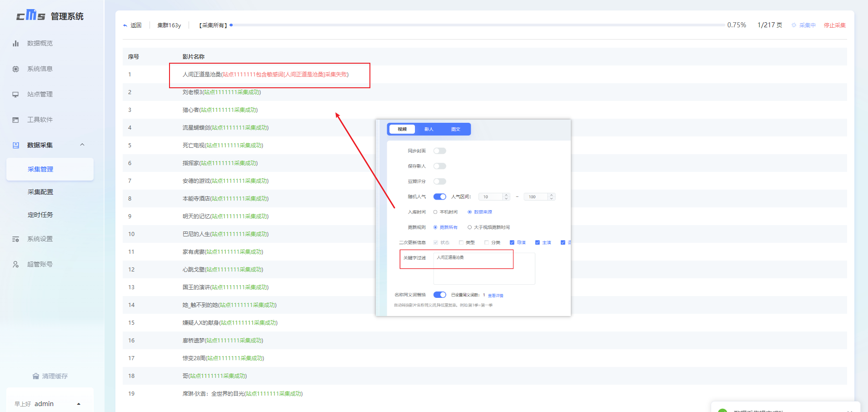Screen dimensions: 868x412
Task: Toggle 豆瓣评分 switch in popup
Action: (x=439, y=181)
